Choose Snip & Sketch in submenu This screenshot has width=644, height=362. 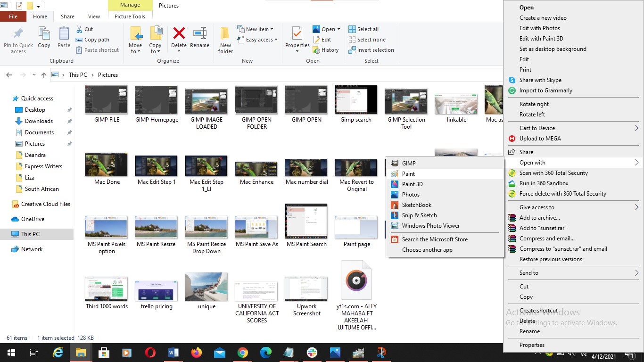tap(445, 215)
